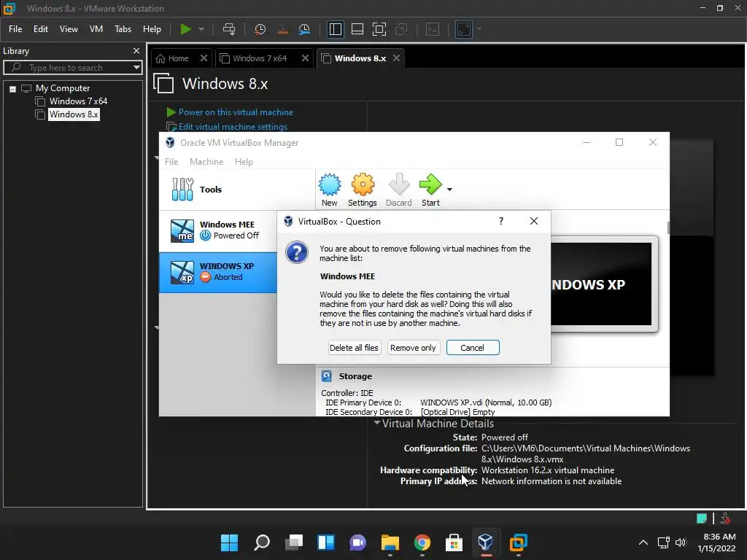Open taskbar Search
Viewport: 747px width, 560px height.
tap(262, 542)
